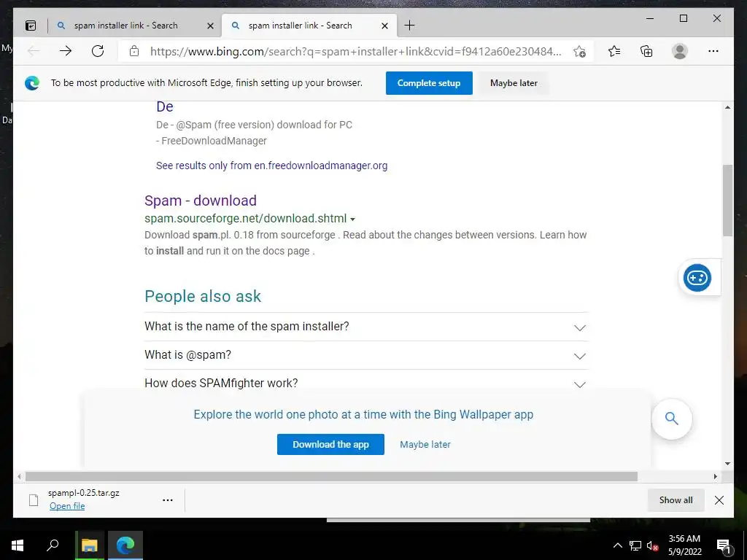The width and height of the screenshot is (747, 560).
Task: Open the De search result link
Action: (x=165, y=106)
